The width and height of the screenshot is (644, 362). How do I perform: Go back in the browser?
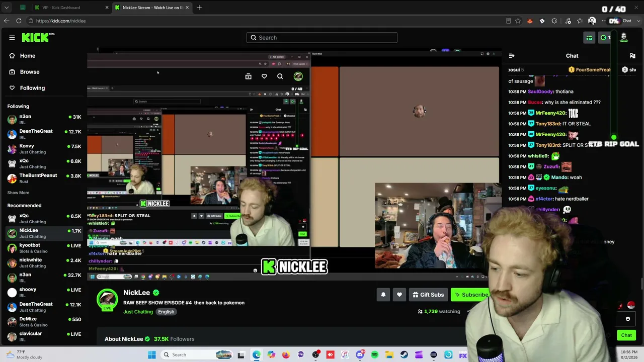point(7,21)
